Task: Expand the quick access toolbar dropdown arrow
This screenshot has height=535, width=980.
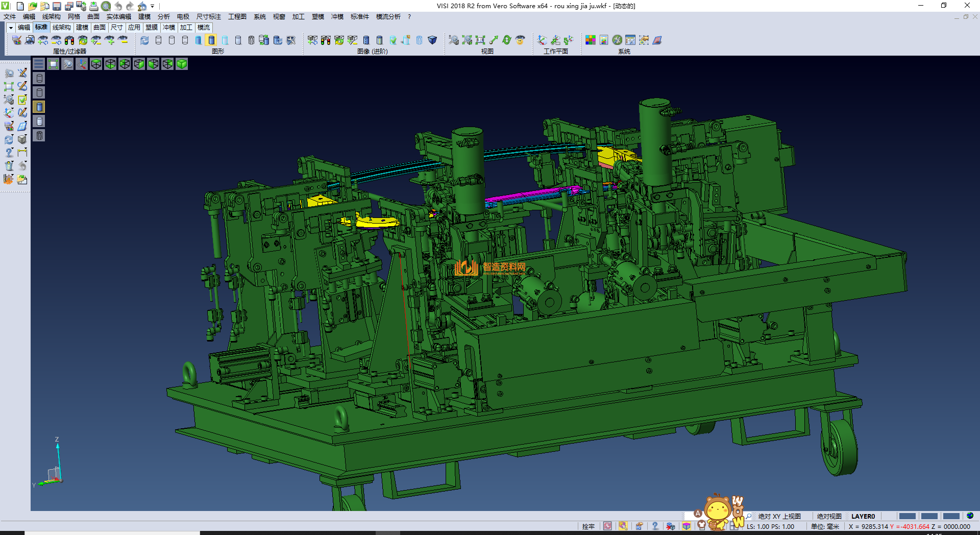Action: pos(153,6)
